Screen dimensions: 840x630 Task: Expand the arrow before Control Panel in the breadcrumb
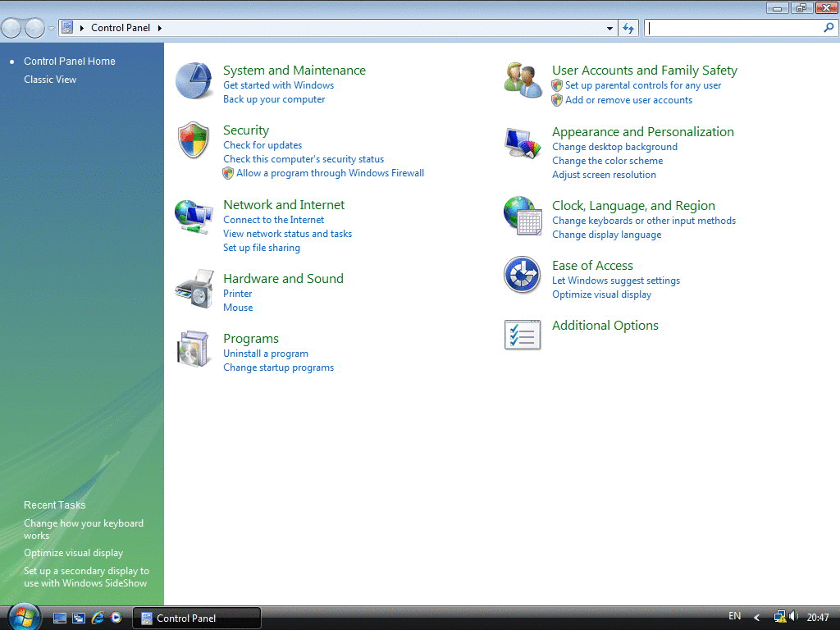pos(82,28)
